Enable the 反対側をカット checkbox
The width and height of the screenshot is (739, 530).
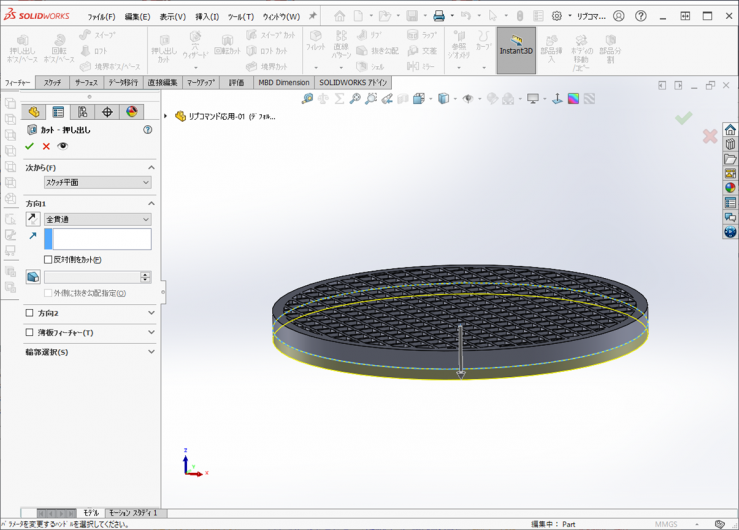click(x=48, y=260)
